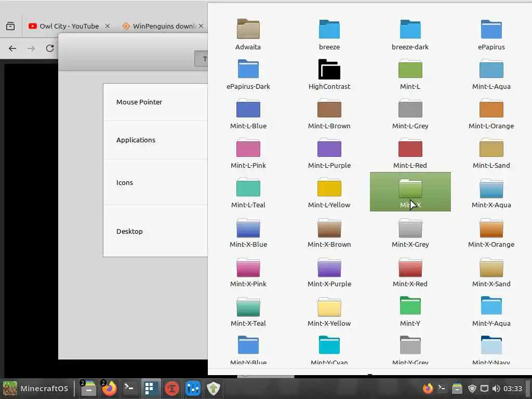Click the highlighted Mint-X icon theme

pos(410,192)
